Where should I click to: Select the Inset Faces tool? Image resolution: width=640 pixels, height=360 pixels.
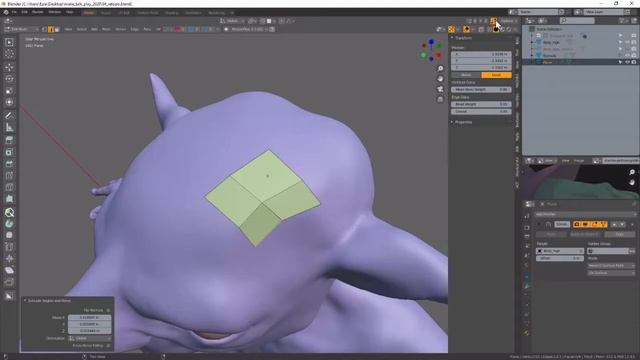click(x=9, y=164)
